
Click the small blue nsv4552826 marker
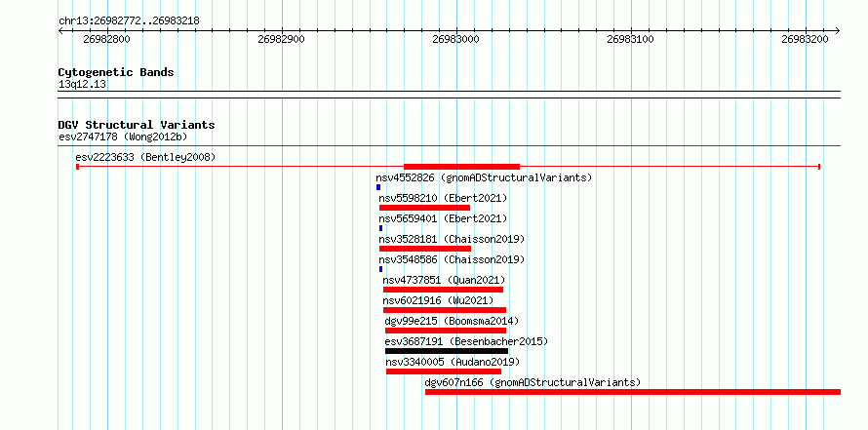click(378, 187)
